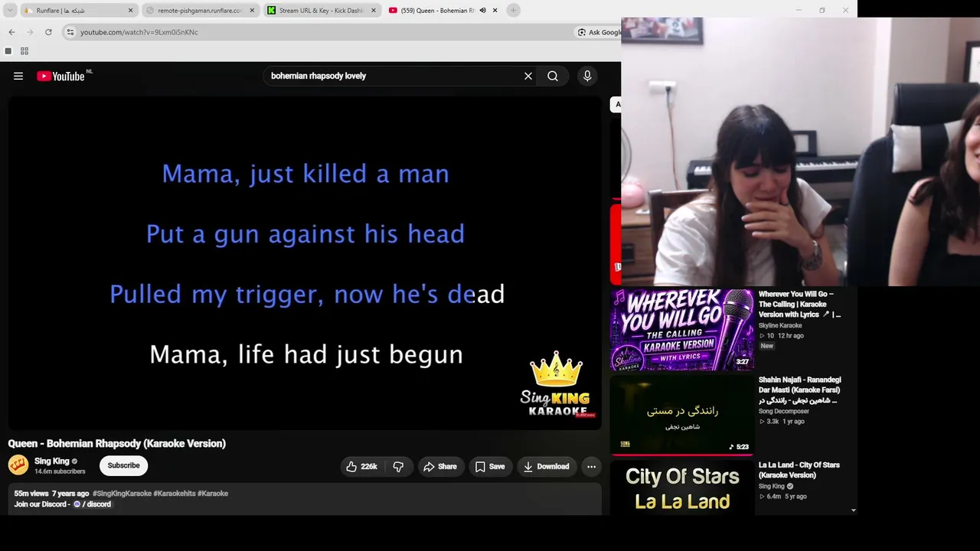
Task: Go back using the browser back arrow
Action: (11, 32)
